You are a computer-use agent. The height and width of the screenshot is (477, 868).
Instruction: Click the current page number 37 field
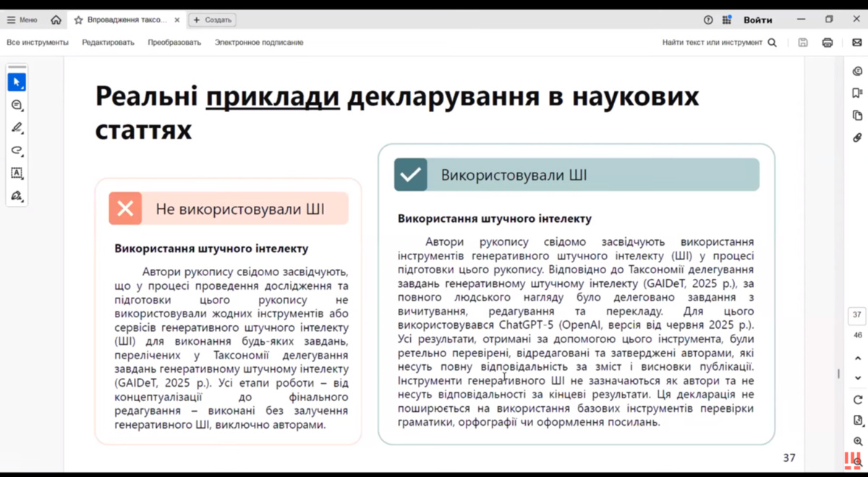pyautogui.click(x=857, y=315)
